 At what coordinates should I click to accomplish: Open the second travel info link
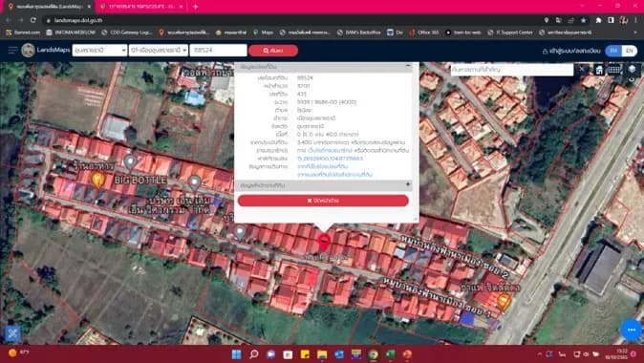334,175
